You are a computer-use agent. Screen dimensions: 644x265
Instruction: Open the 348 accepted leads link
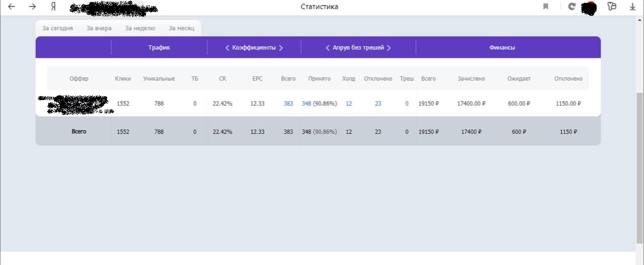pyautogui.click(x=306, y=104)
